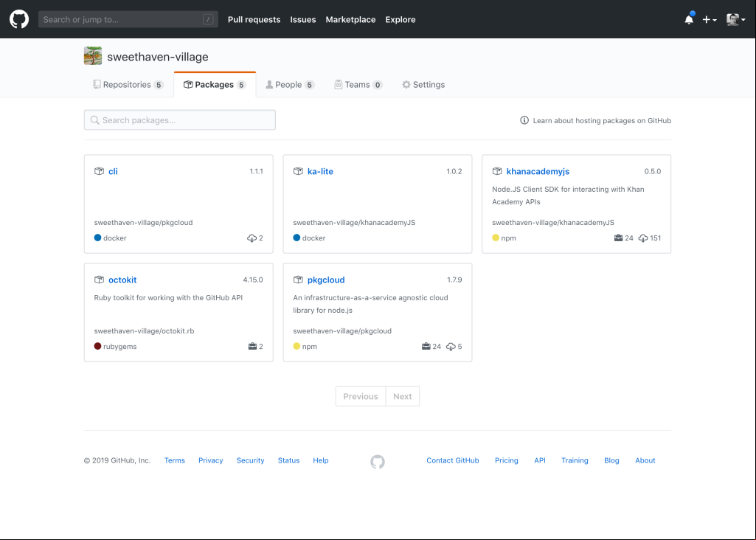Image resolution: width=756 pixels, height=540 pixels.
Task: Click sweethaven-village/octokit.rb text
Action: pyautogui.click(x=144, y=331)
